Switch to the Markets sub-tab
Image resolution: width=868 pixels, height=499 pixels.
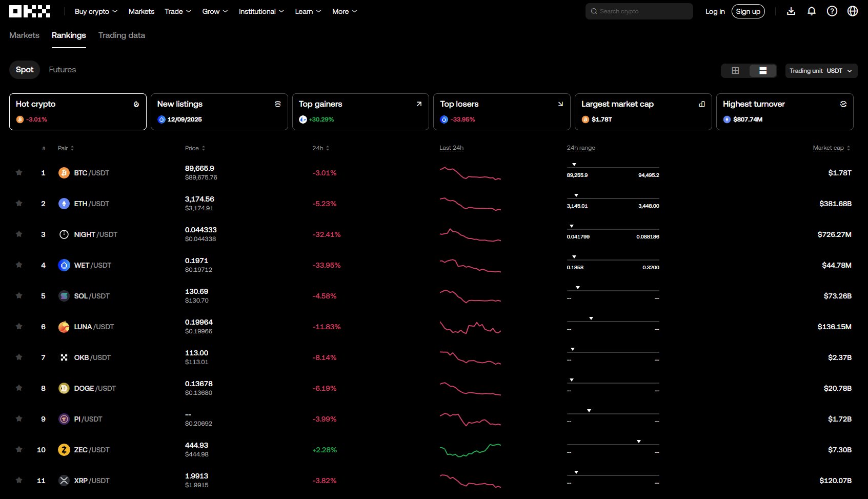click(24, 35)
